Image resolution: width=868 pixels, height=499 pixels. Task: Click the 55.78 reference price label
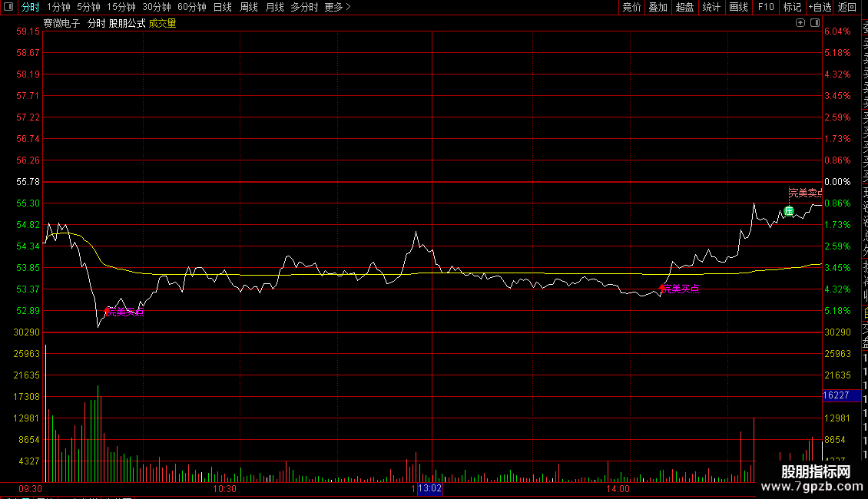pos(28,182)
